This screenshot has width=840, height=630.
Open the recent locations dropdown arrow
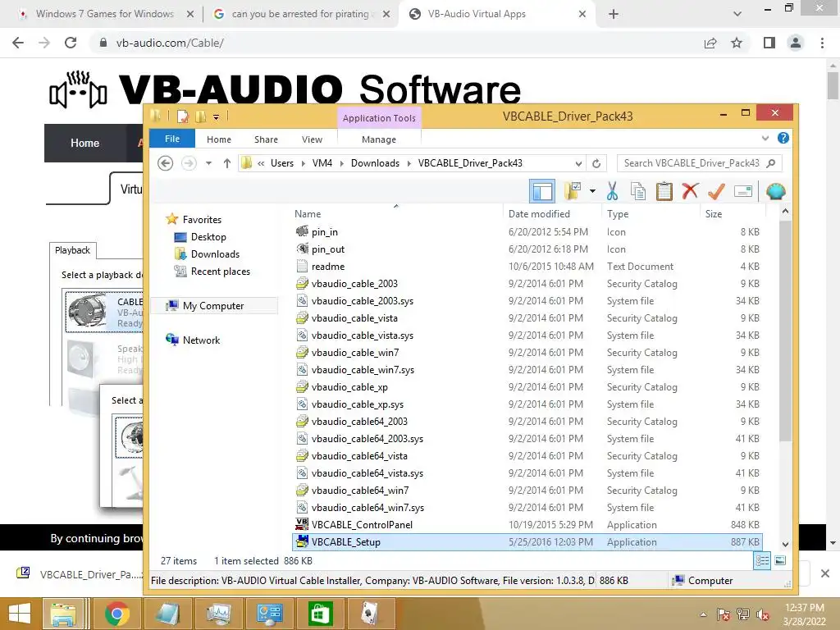[x=208, y=163]
